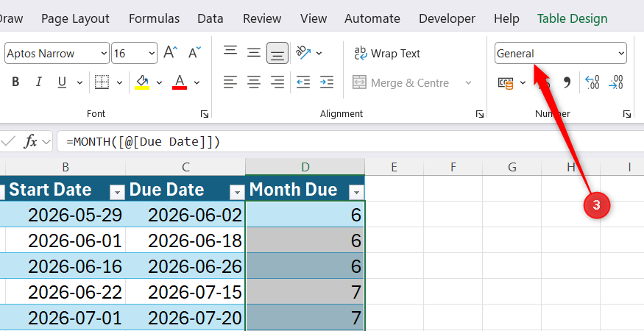Select column D header
The width and height of the screenshot is (644, 331).
pyautogui.click(x=305, y=167)
